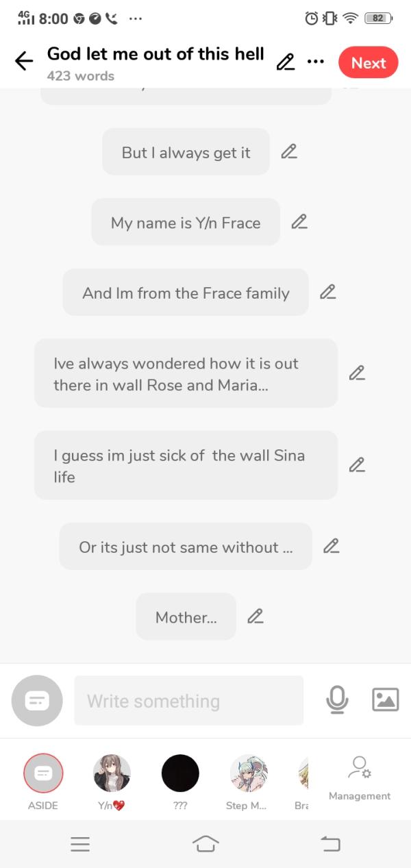Image resolution: width=411 pixels, height=868 pixels.
Task: Edit the "My name is Y/n Frace" line
Action: tap(299, 222)
